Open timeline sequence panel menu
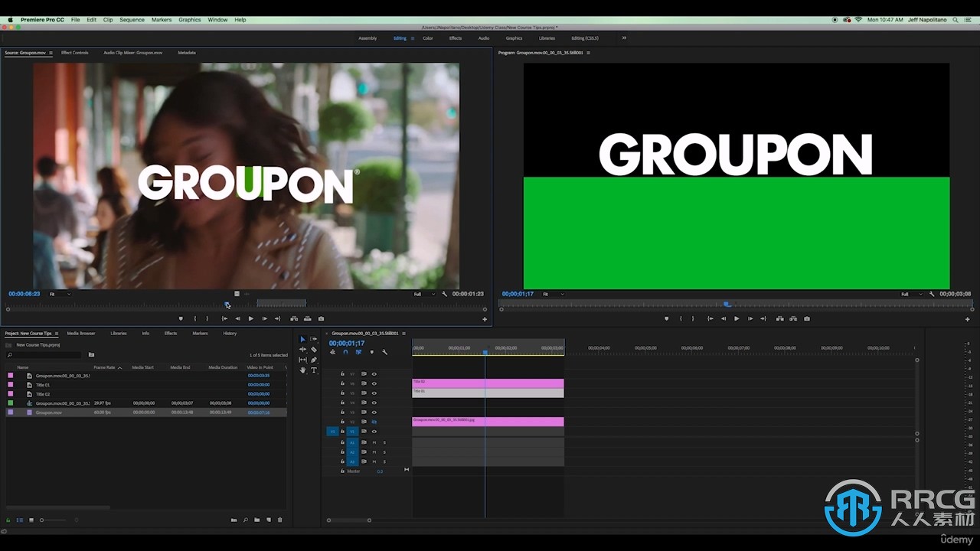The width and height of the screenshot is (980, 551). [403, 334]
